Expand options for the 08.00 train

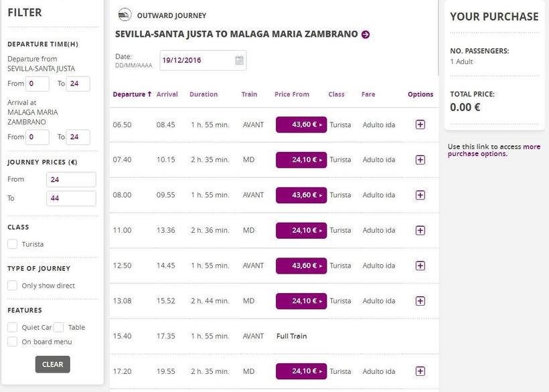(x=420, y=195)
